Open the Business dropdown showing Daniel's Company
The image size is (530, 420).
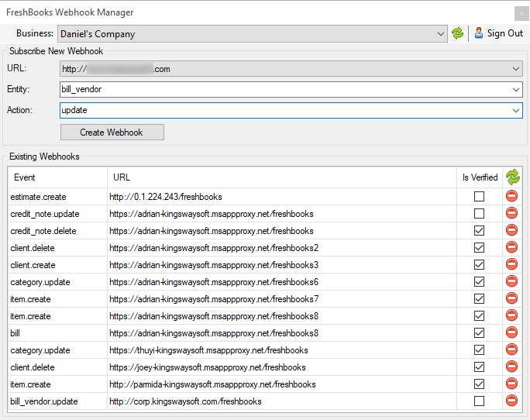[x=253, y=33]
